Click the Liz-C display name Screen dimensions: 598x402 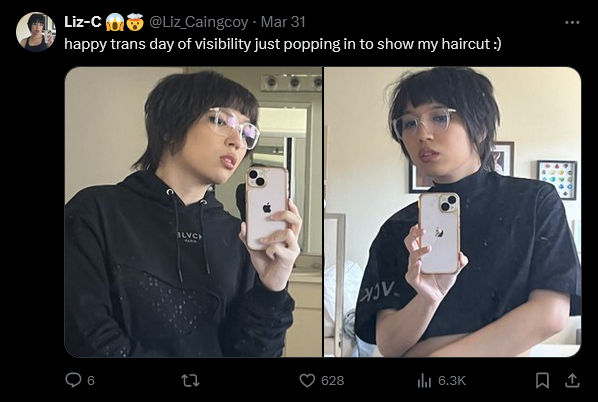click(82, 22)
